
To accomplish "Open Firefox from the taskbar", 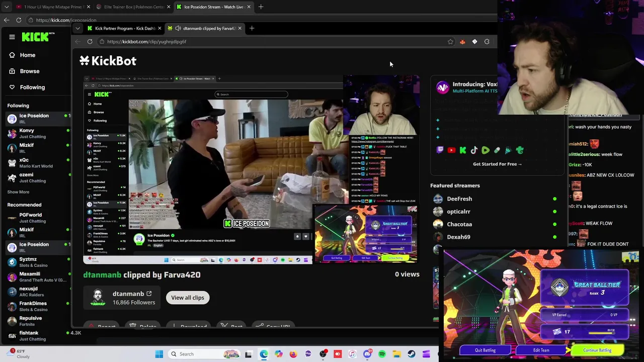I will point(293,354).
